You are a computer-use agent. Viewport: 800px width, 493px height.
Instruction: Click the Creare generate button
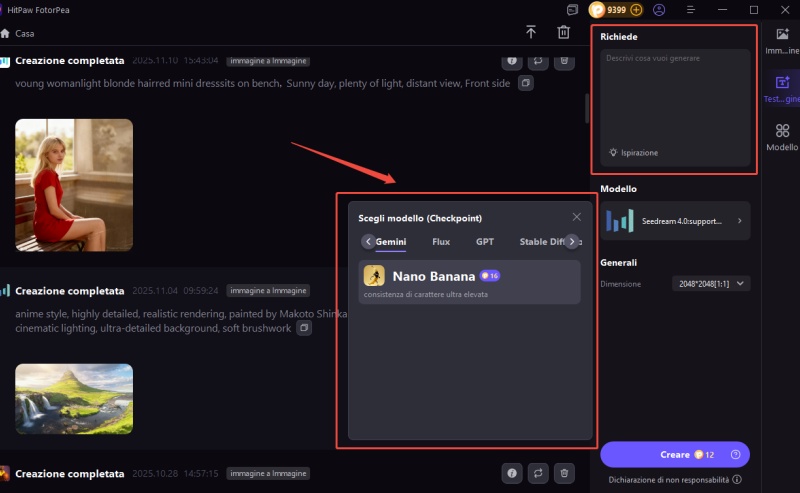(675, 455)
